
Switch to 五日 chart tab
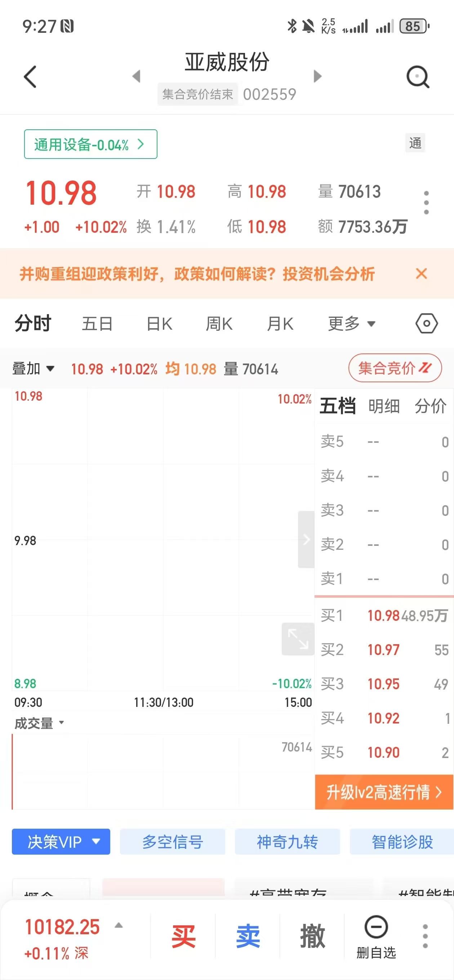tap(97, 324)
